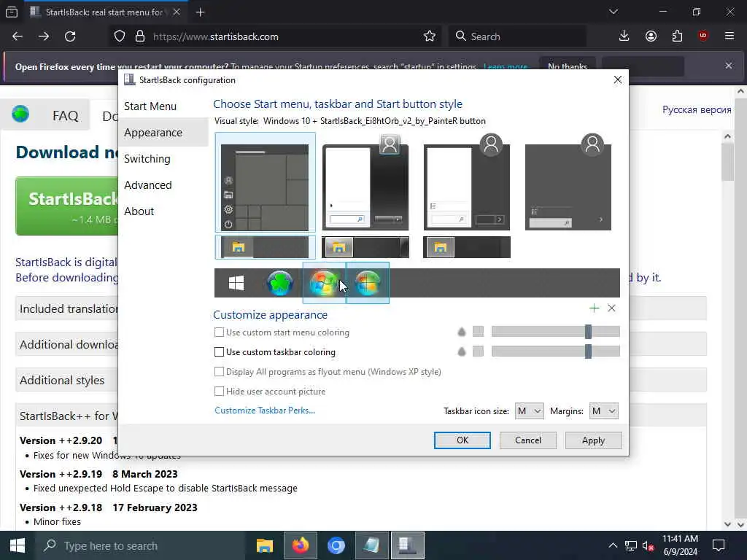747x560 pixels.
Task: Click the Firefox Search box
Action: [517, 36]
